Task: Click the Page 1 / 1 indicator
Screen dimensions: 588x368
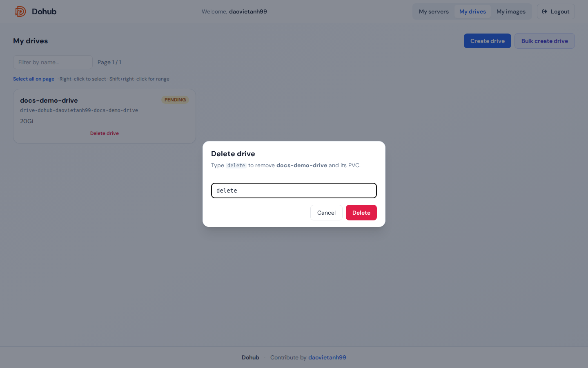Action: pos(109,62)
